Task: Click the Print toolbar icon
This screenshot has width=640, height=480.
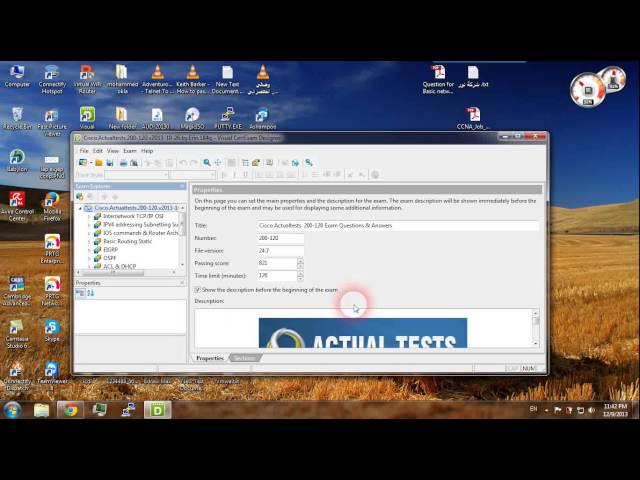Action: click(123, 163)
